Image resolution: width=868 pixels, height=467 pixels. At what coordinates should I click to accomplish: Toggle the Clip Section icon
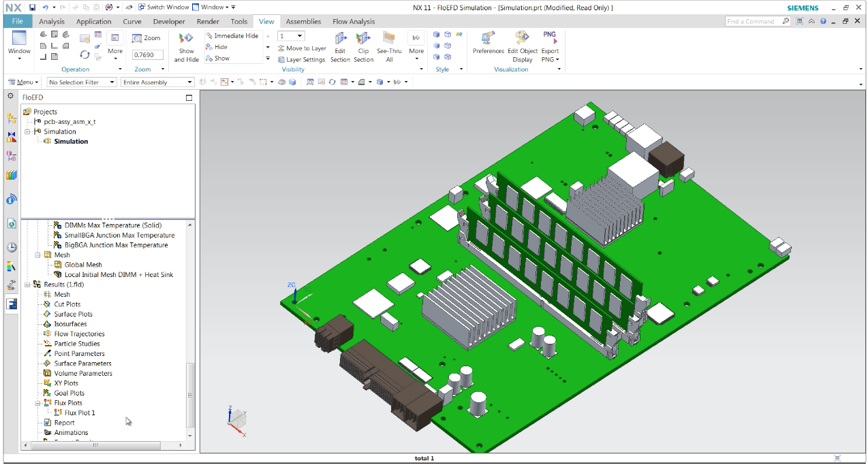pos(363,39)
